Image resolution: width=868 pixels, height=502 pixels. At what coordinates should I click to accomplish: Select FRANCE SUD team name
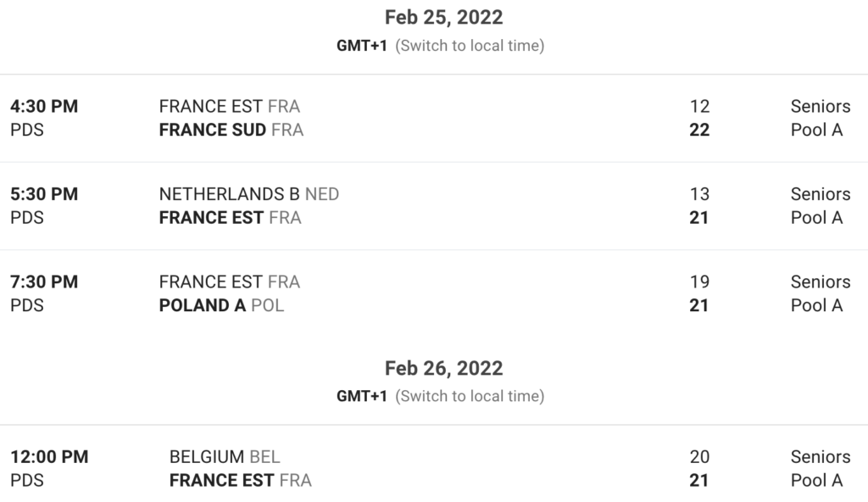213,130
